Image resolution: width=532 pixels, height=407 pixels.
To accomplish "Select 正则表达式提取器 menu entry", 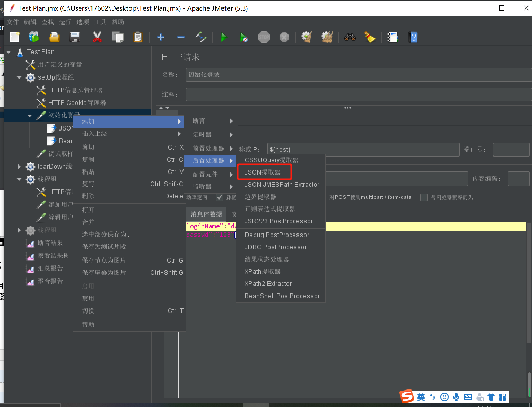I will tap(281, 209).
